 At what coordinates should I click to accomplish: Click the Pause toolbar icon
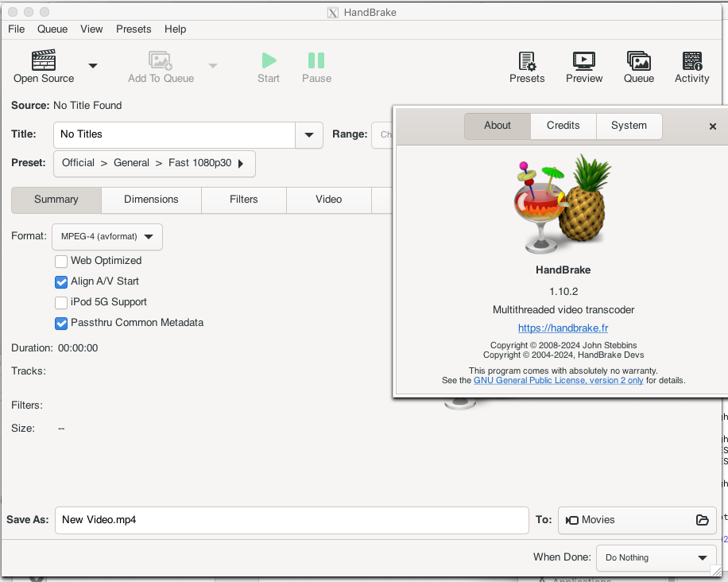coord(316,60)
